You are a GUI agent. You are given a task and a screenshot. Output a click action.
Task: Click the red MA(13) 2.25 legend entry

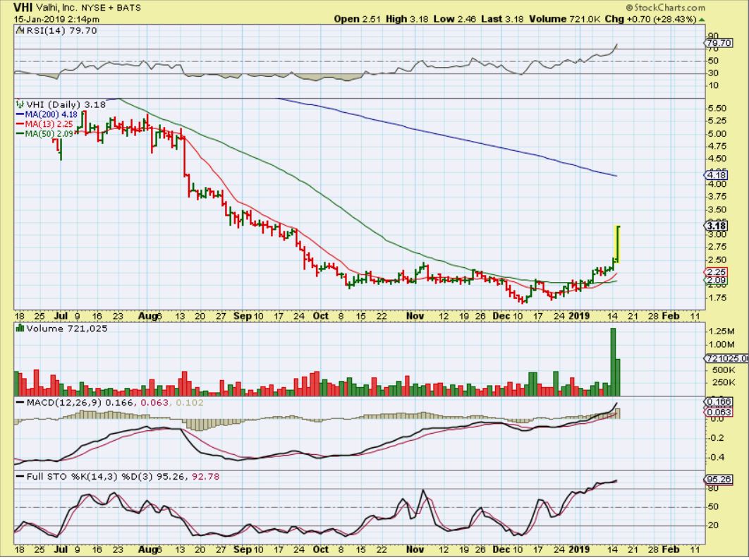point(44,124)
